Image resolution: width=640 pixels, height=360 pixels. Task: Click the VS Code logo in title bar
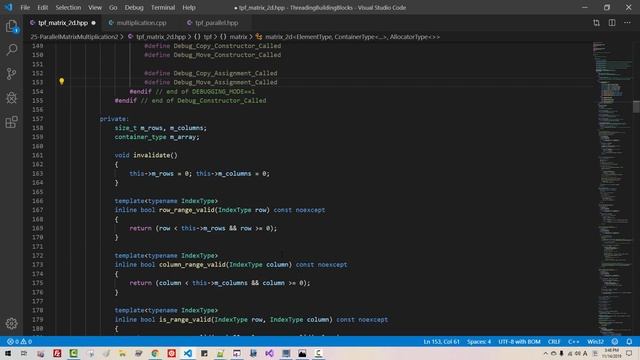coord(8,7)
